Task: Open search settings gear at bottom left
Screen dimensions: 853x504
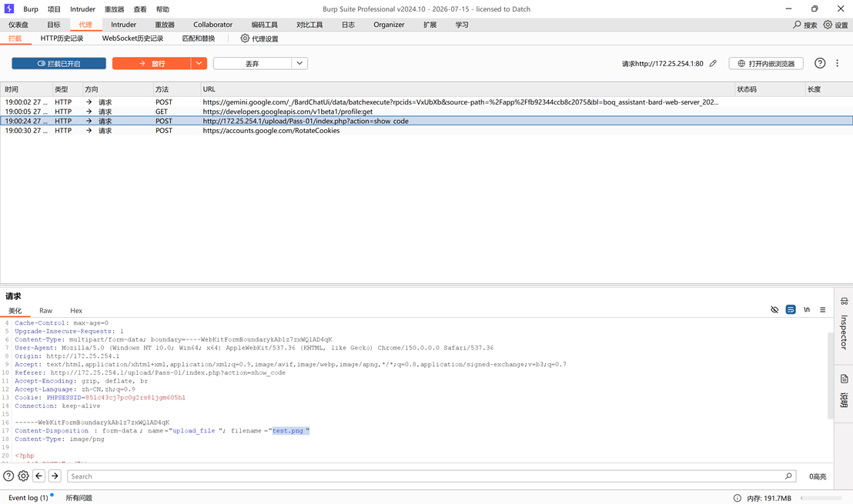Action: (23, 476)
